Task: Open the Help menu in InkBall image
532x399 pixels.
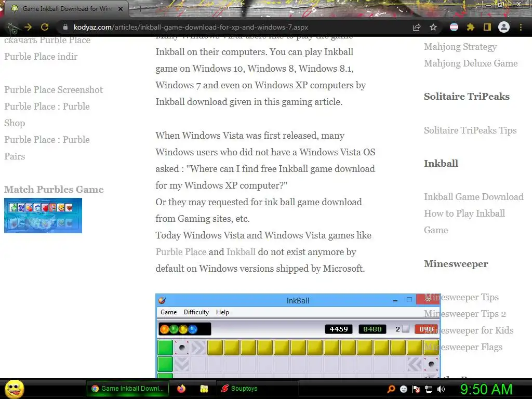Action: [222, 312]
